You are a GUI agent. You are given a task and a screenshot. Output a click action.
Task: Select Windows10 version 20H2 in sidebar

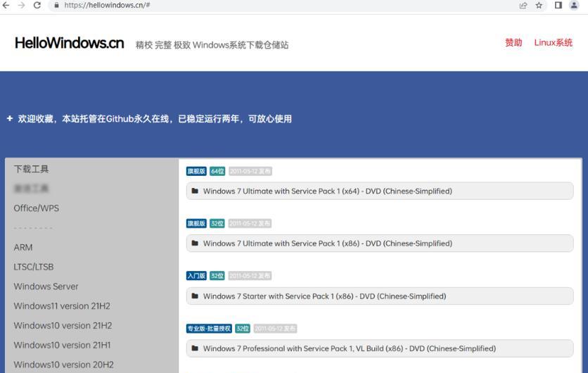(64, 365)
